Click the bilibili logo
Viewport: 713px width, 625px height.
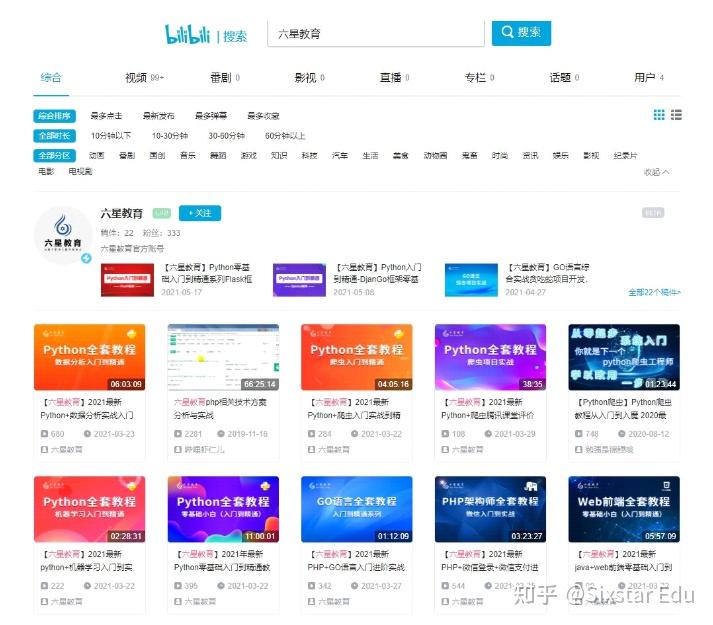(187, 34)
